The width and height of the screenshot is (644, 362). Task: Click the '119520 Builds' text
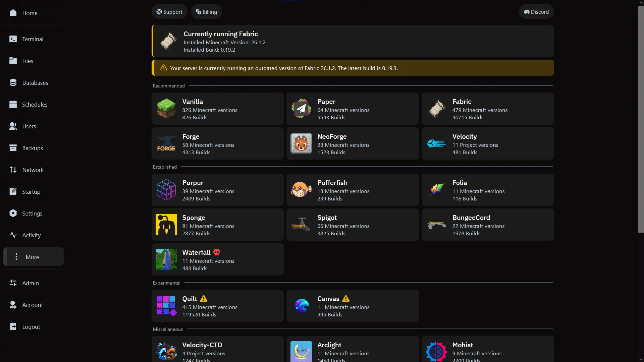(x=199, y=314)
